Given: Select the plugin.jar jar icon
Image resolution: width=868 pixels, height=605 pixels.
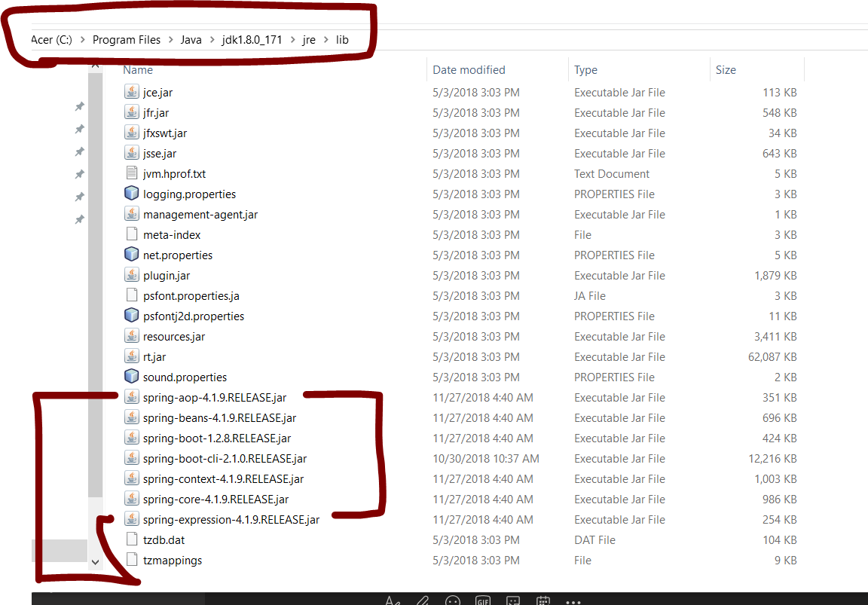Looking at the screenshot, I should point(131,275).
